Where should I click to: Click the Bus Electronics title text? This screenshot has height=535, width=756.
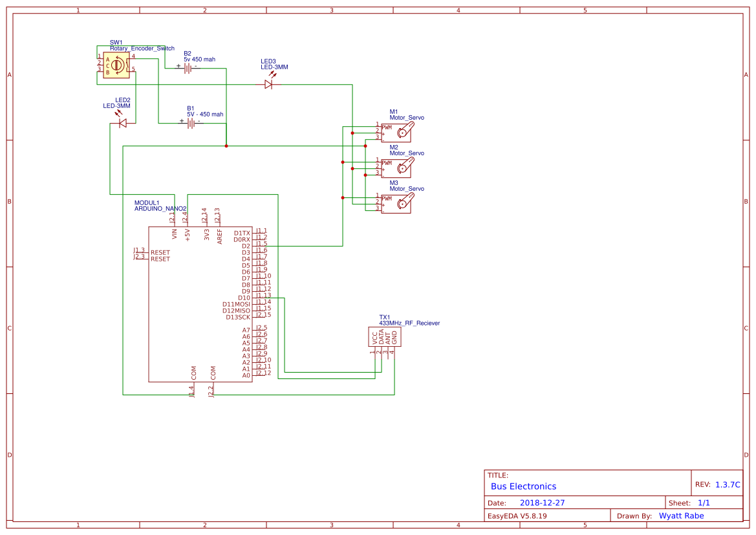tap(523, 486)
